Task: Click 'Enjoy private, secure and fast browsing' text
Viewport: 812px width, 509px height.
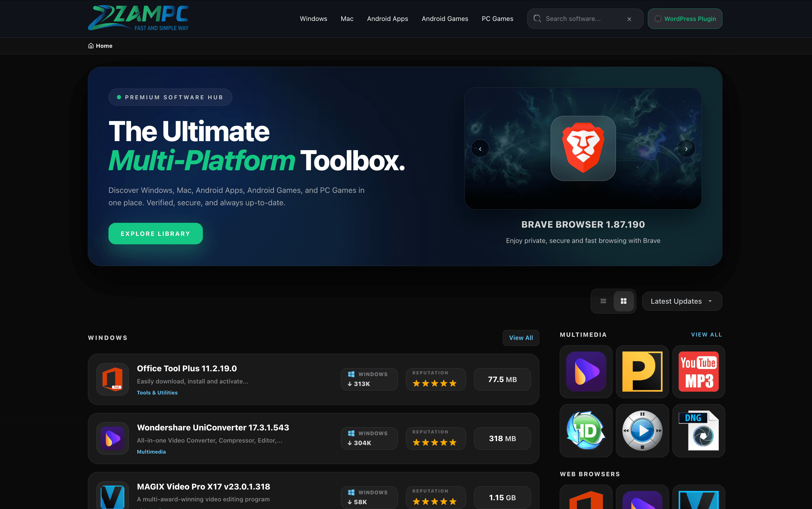Action: point(583,241)
